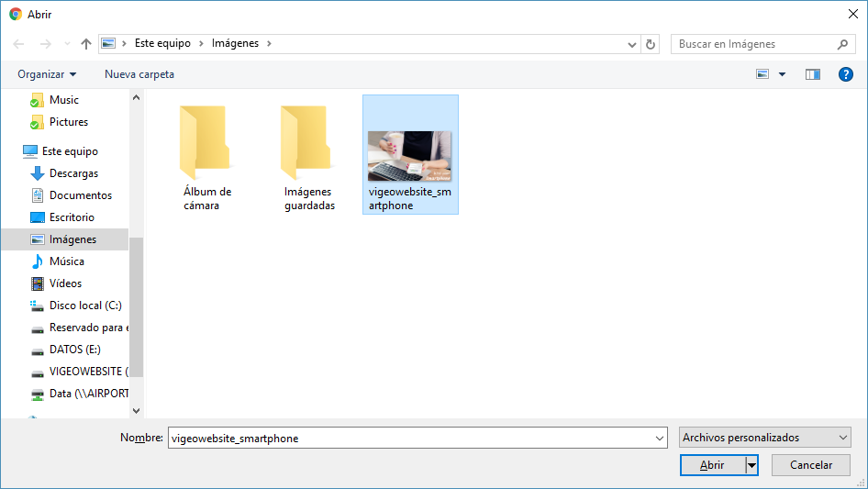Click the Documentos document icon
Viewport: 868px width, 489px height.
pos(37,195)
